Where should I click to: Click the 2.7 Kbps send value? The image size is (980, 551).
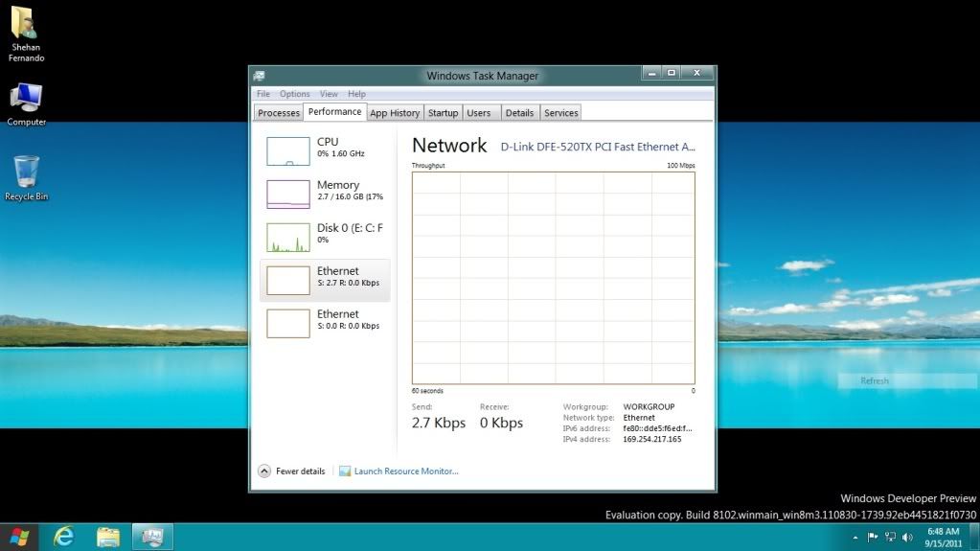pos(438,423)
